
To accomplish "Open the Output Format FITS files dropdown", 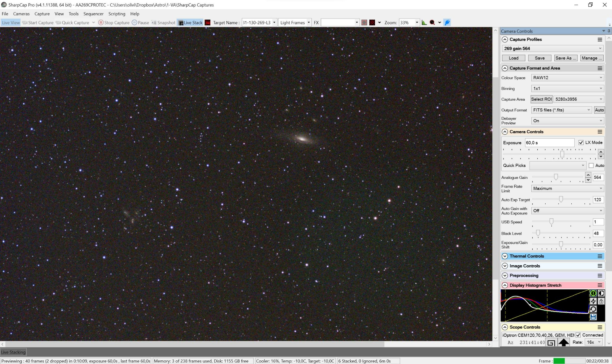I will pyautogui.click(x=561, y=110).
